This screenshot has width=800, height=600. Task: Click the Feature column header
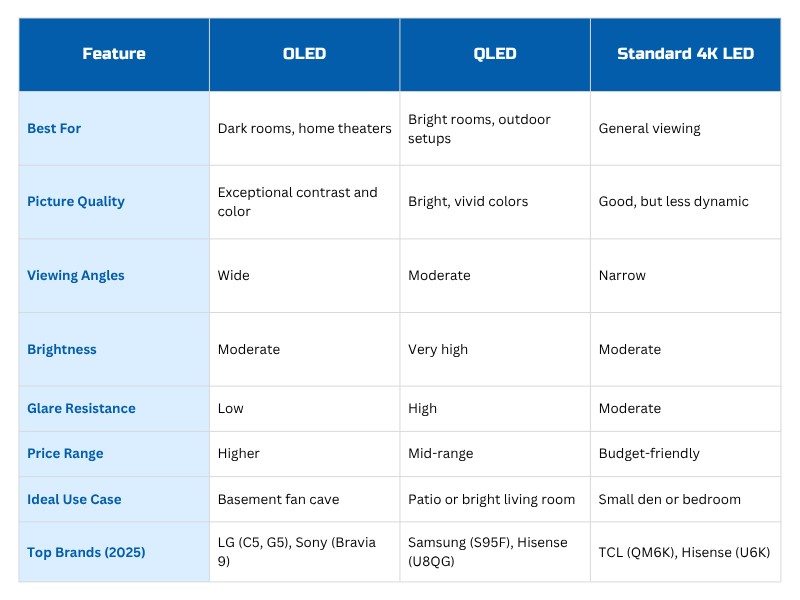point(114,54)
